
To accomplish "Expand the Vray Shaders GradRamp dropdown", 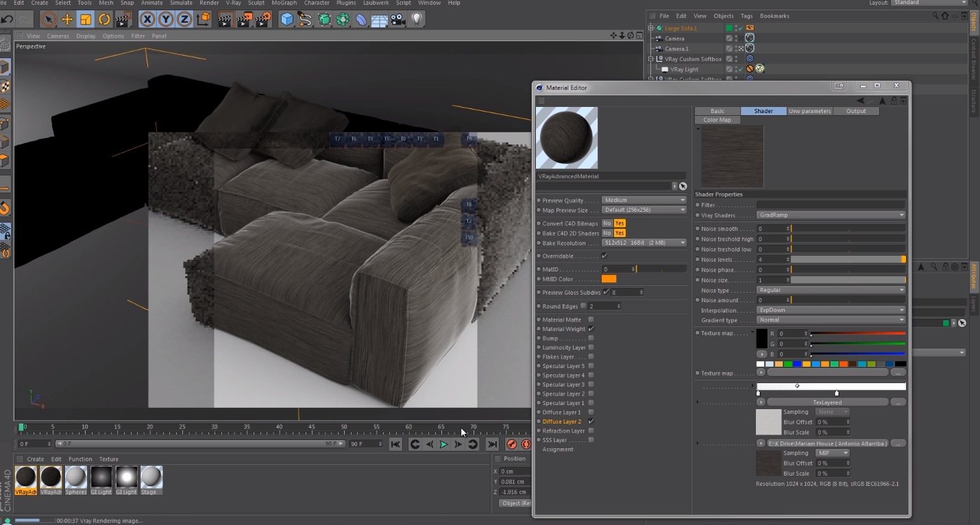I will (x=831, y=215).
